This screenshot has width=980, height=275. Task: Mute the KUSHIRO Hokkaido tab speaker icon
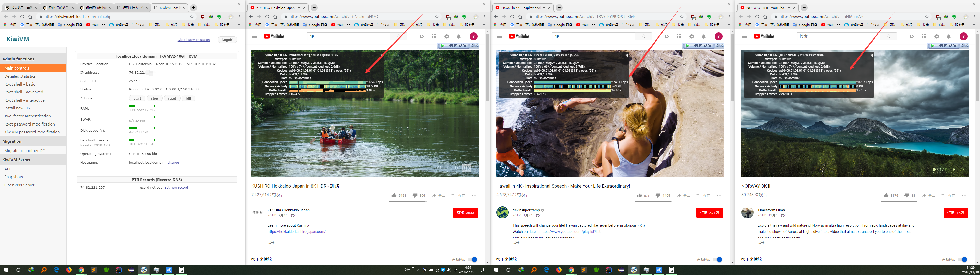299,8
